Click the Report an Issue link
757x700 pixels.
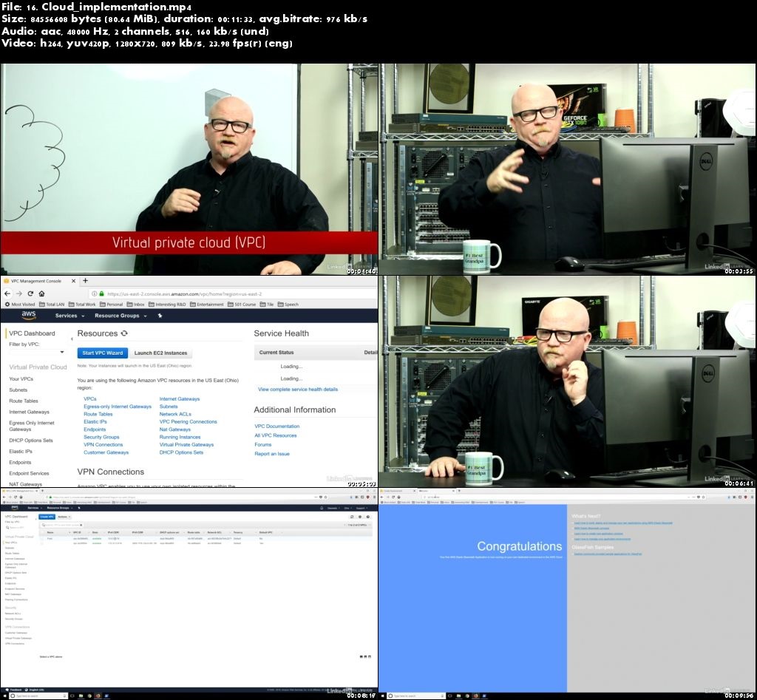pyautogui.click(x=272, y=454)
